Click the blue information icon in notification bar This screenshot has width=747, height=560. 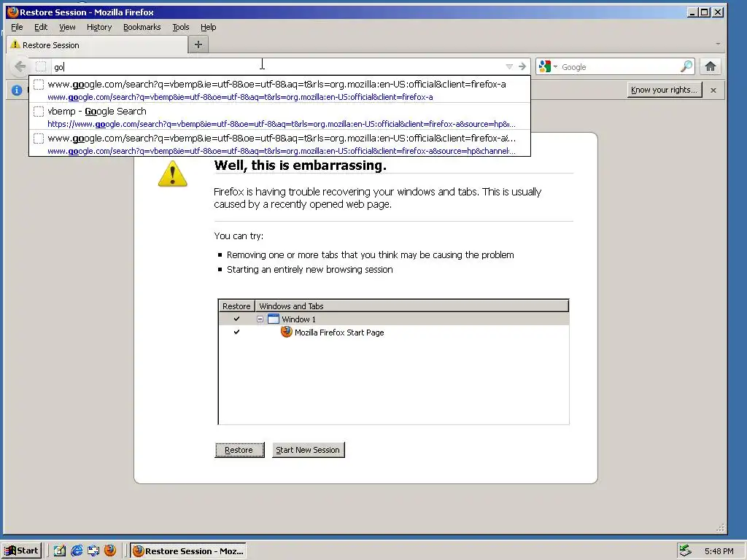pyautogui.click(x=17, y=90)
